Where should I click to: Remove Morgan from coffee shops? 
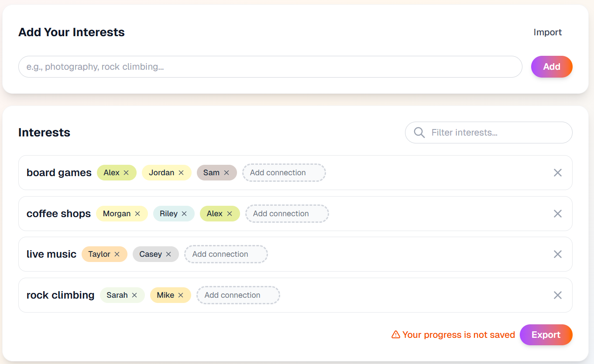pyautogui.click(x=138, y=213)
